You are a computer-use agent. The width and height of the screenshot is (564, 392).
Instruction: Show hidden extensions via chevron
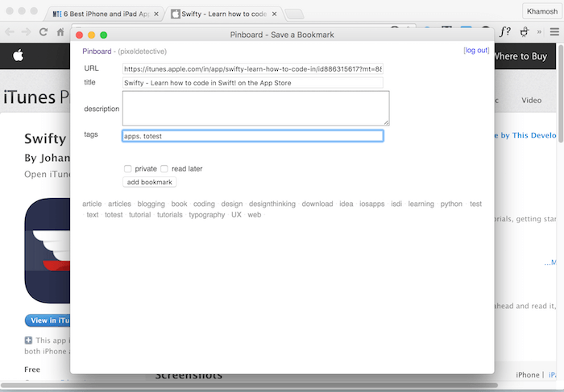[539, 31]
